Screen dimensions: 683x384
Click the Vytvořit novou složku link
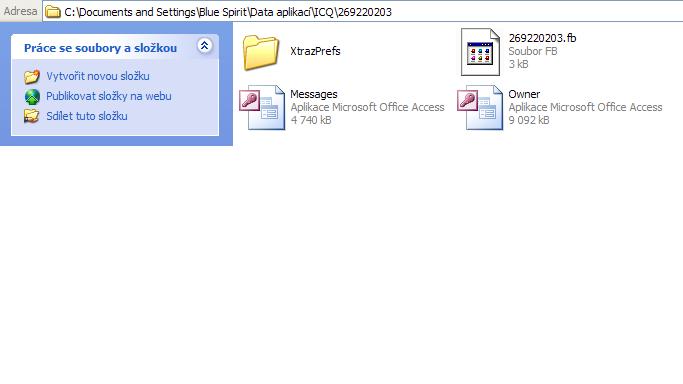click(98, 76)
